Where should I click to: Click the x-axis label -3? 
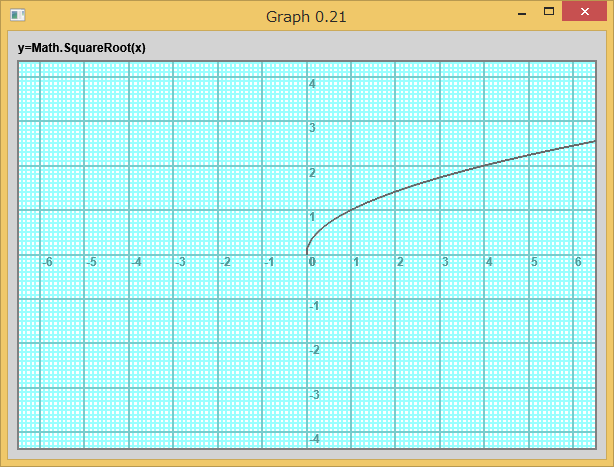180,262
